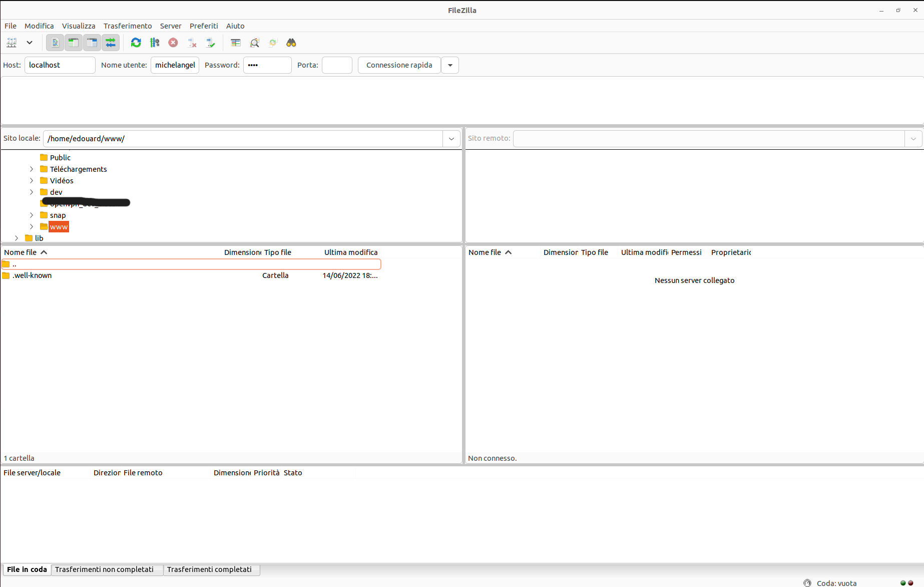Refresh file and folder lists
Viewport: 924px width, 587px height.
point(136,43)
